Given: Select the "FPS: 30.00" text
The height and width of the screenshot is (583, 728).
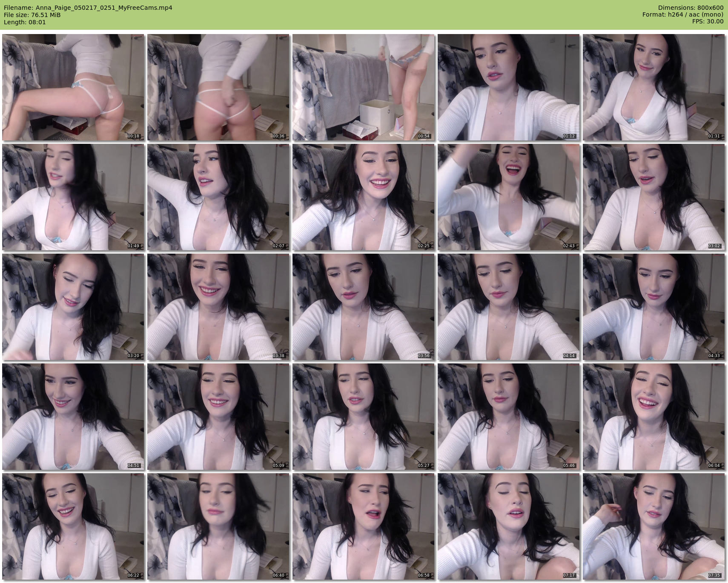Looking at the screenshot, I should 708,22.
